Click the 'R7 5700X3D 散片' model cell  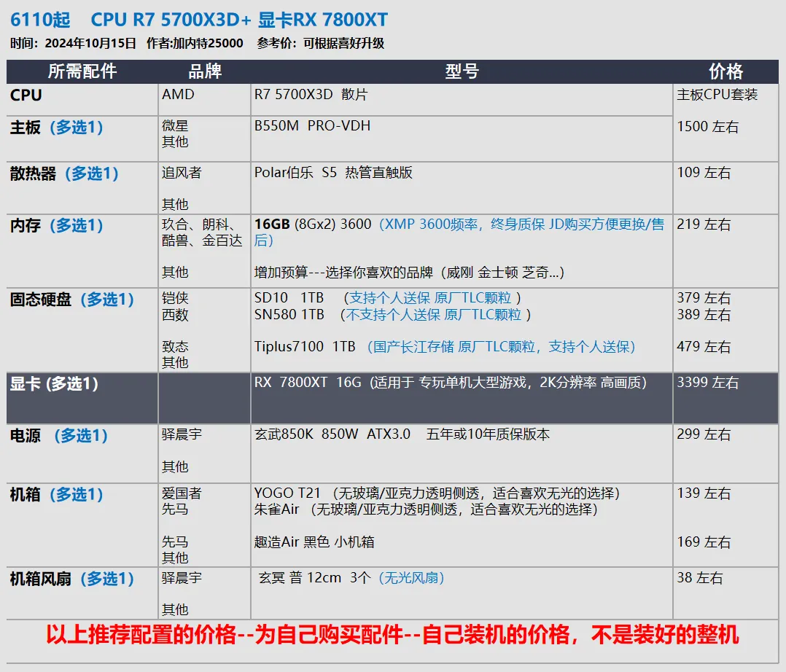[x=311, y=95]
